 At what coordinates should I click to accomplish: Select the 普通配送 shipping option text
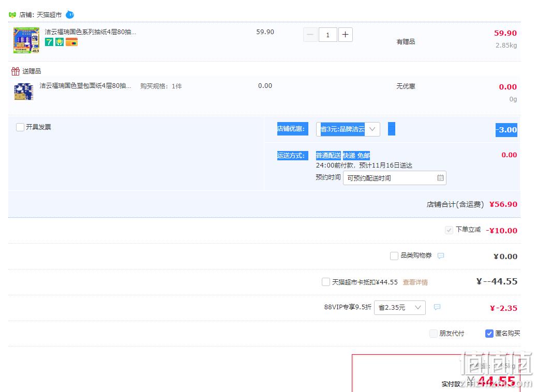point(328,156)
